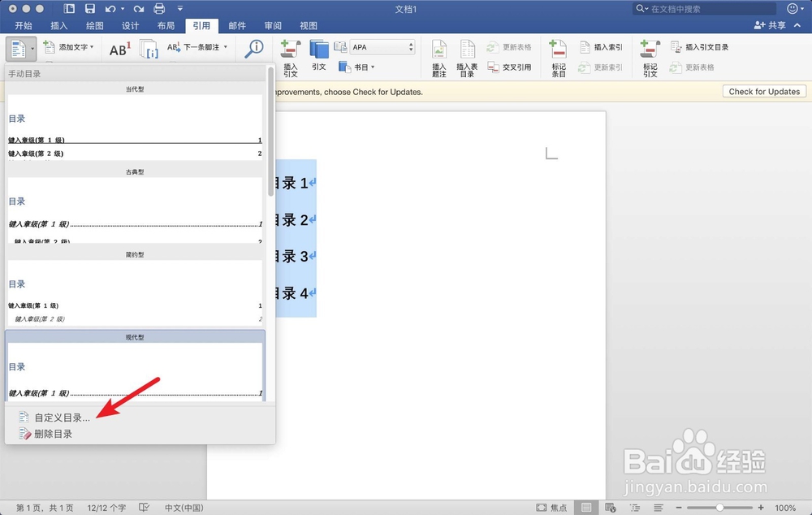Click the Save icon in title bar
The height and width of the screenshot is (515, 812).
[x=90, y=9]
